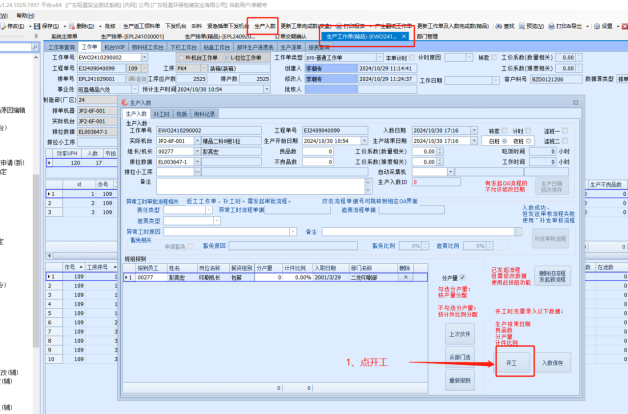Open the 追责类型 dropdown

pyautogui.click(x=217, y=221)
